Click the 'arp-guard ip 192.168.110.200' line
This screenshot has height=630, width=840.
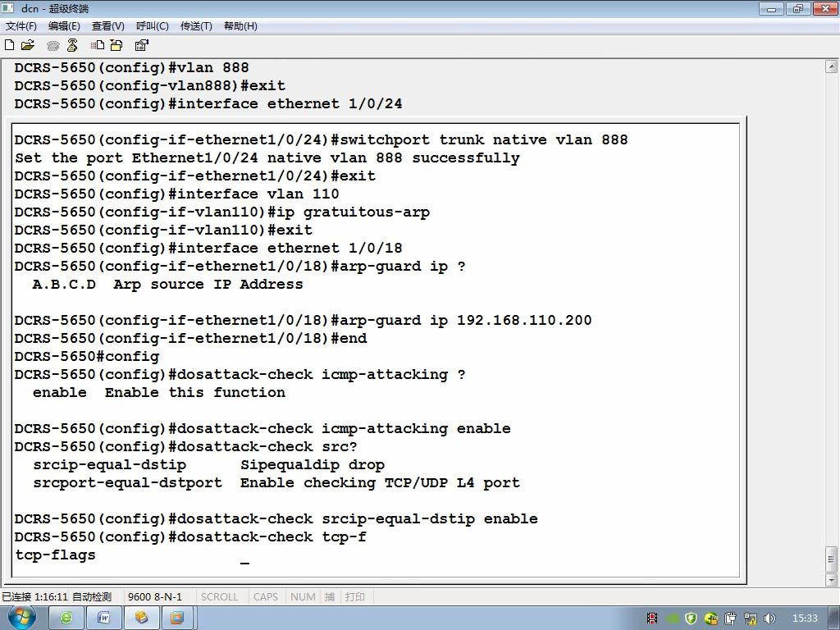point(304,321)
